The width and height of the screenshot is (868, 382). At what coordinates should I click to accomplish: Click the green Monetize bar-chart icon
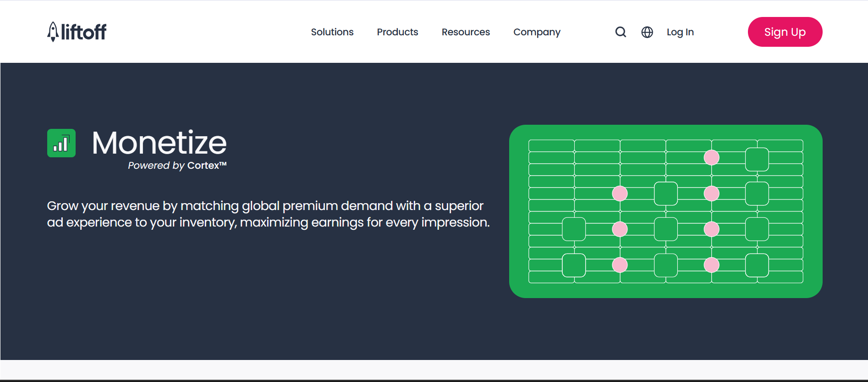[61, 143]
